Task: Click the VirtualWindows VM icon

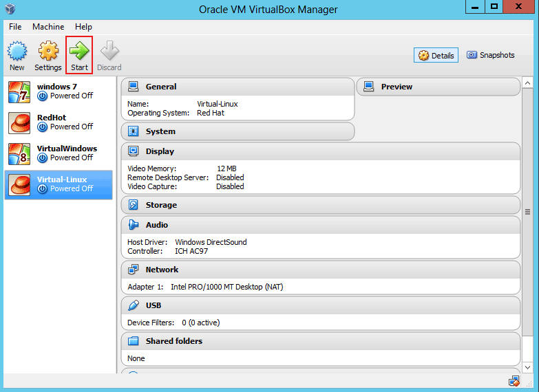Action: 19,154
